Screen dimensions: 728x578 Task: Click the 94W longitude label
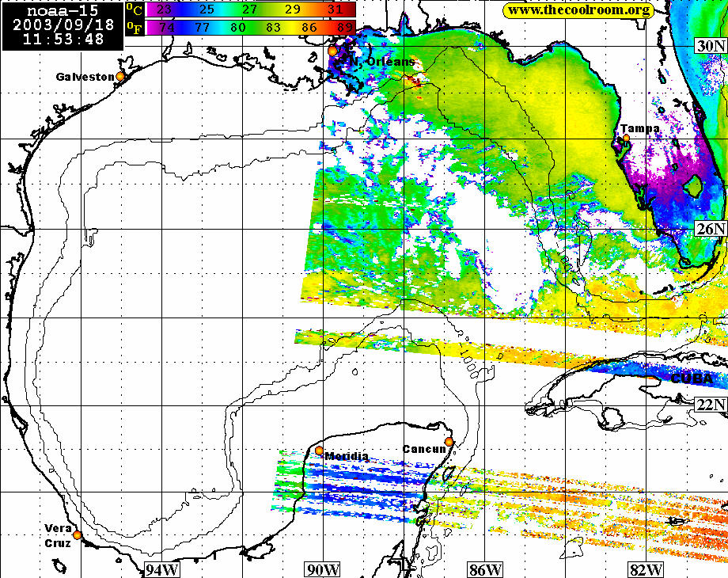pos(161,569)
